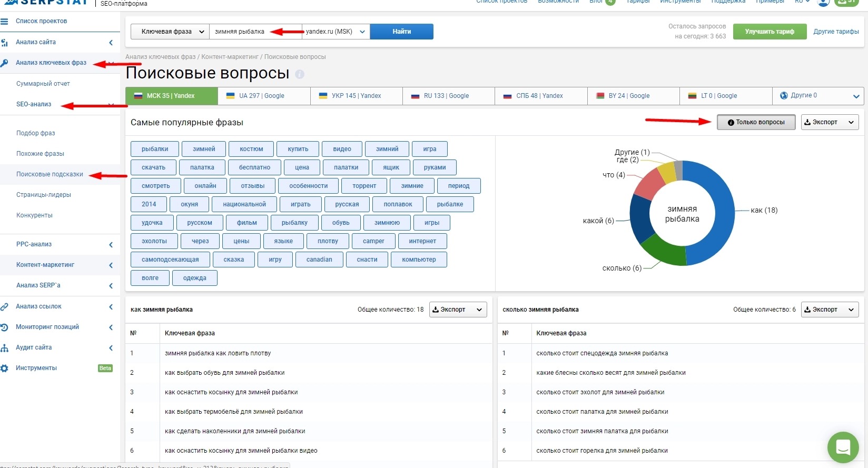The width and height of the screenshot is (868, 468).
Task: Open Похожие фразы in the sidebar
Action: 40,154
